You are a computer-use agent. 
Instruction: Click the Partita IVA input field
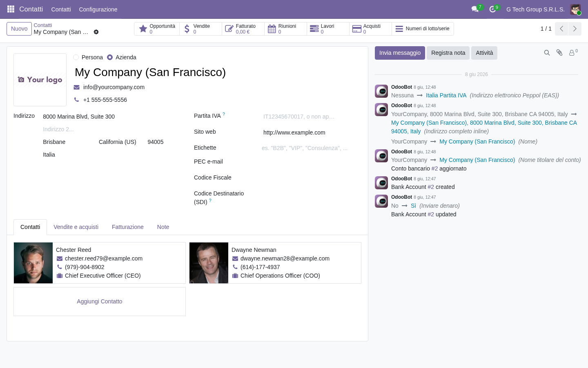point(312,117)
